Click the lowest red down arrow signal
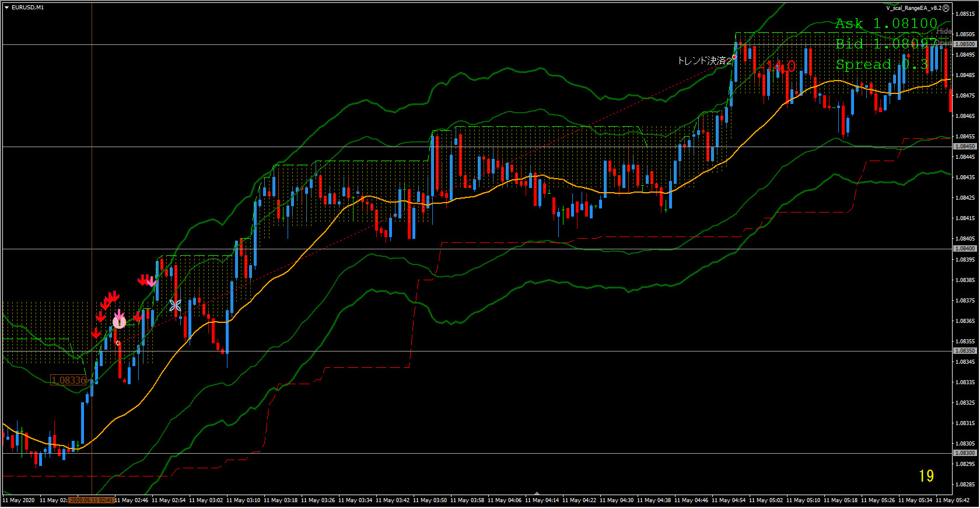Image resolution: width=980 pixels, height=508 pixels. (x=96, y=333)
